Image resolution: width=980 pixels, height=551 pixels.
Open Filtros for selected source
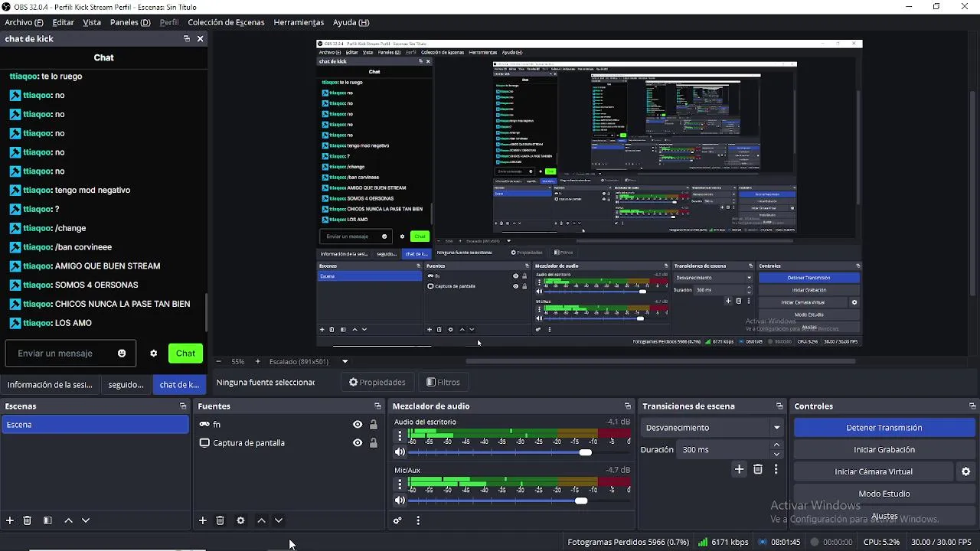443,382
